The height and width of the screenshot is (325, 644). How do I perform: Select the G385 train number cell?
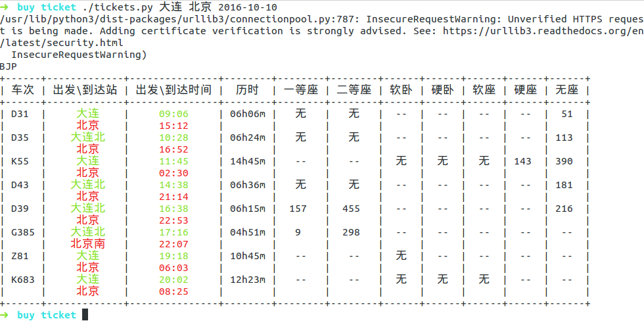click(x=22, y=232)
